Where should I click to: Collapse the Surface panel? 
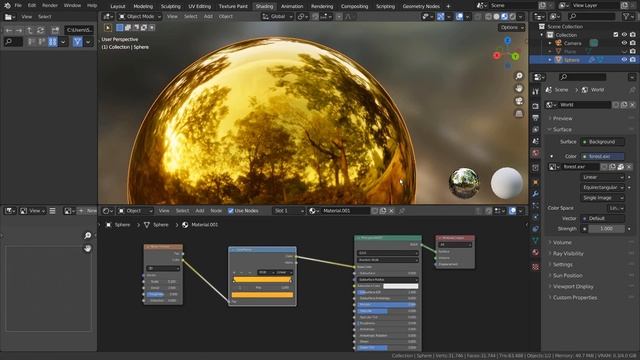(x=562, y=129)
